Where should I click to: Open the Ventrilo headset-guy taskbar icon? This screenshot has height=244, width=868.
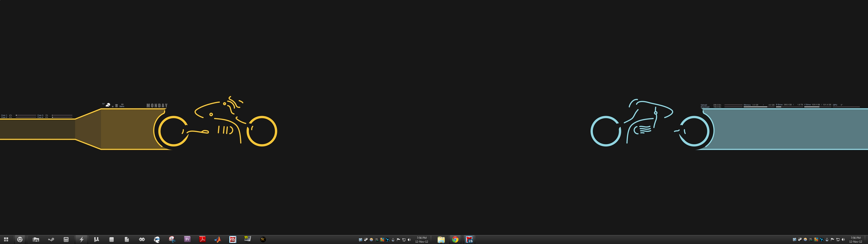(157, 240)
